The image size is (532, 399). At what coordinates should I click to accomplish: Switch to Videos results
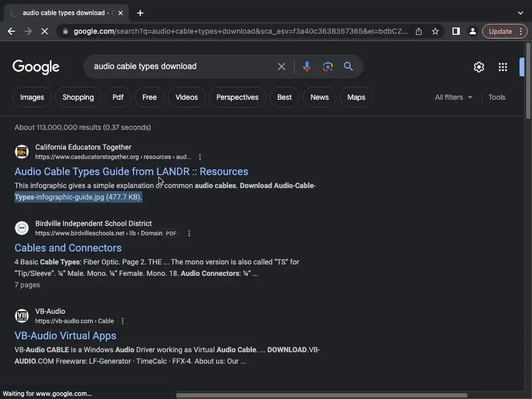tap(187, 97)
